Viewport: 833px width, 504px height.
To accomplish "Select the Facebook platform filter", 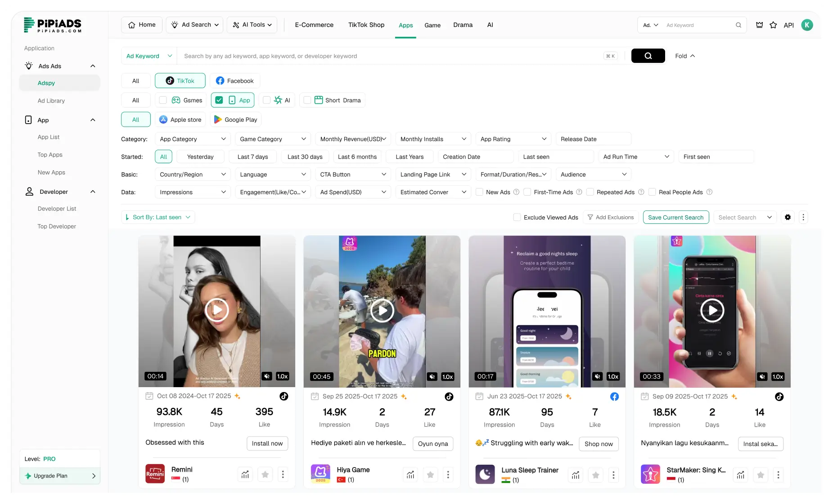I will [235, 80].
